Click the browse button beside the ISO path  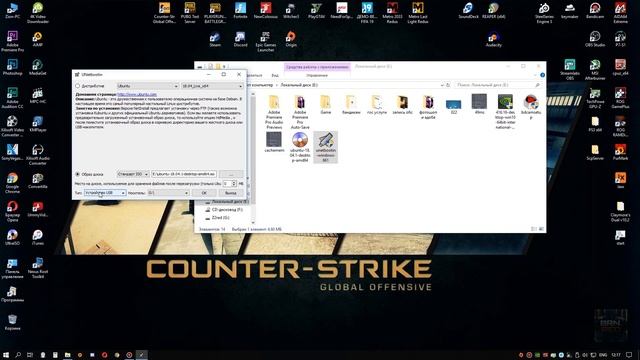[231, 174]
